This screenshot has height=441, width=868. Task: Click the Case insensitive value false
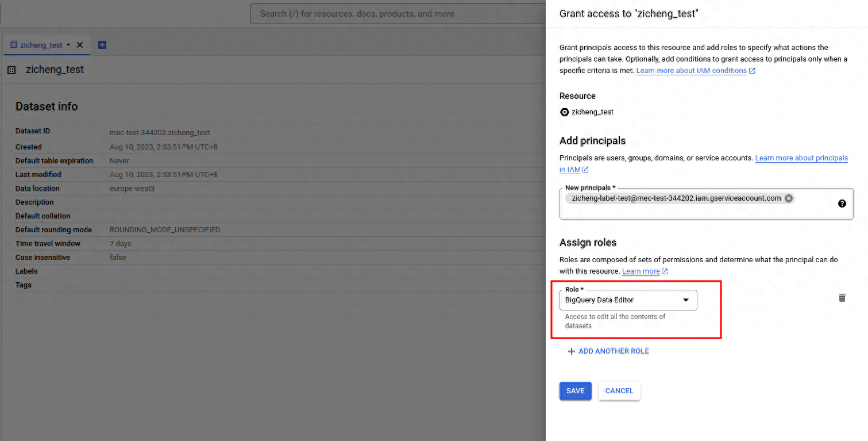point(118,258)
